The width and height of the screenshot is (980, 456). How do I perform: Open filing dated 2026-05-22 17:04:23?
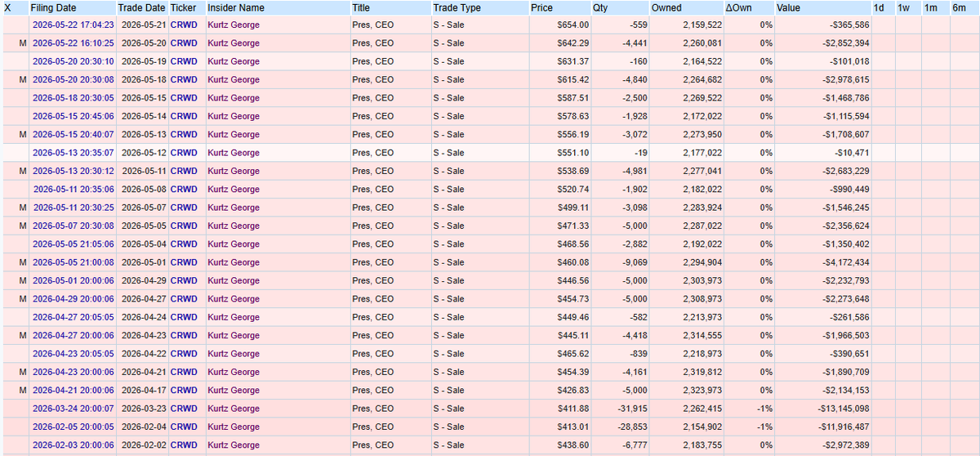click(73, 25)
